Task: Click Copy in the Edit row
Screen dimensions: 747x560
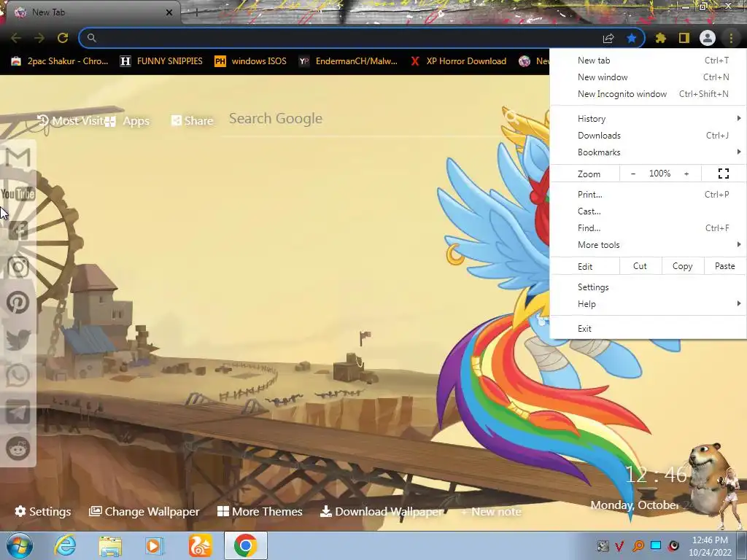Action: 682,266
